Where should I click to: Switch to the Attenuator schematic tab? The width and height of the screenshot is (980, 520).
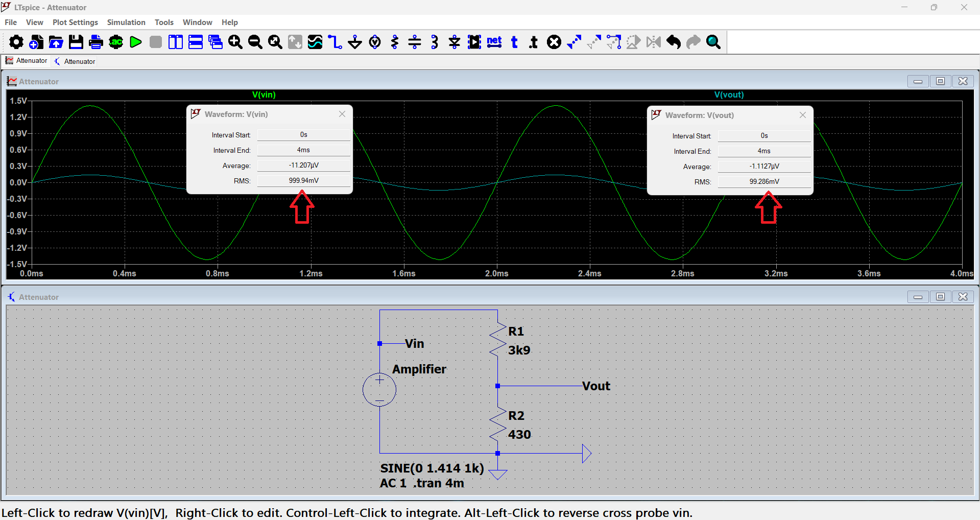click(x=75, y=61)
